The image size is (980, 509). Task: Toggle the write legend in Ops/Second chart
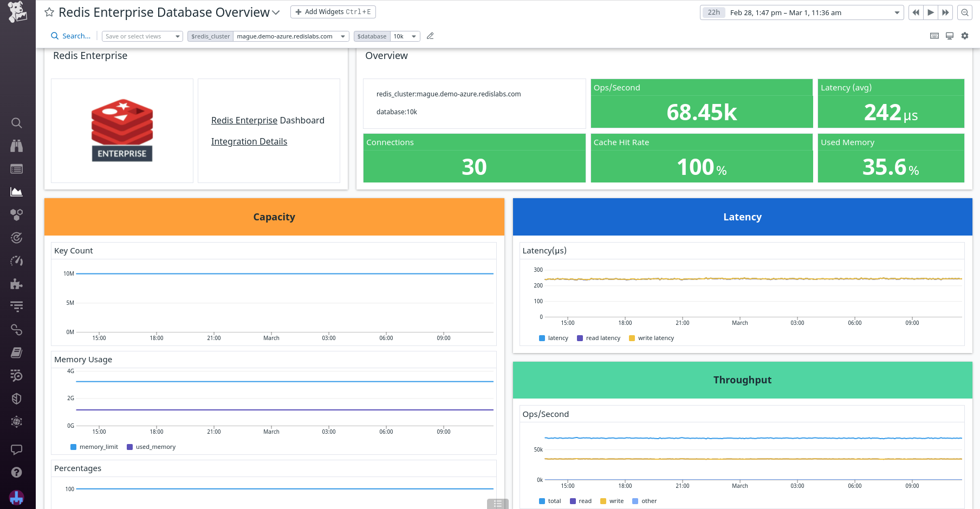612,501
